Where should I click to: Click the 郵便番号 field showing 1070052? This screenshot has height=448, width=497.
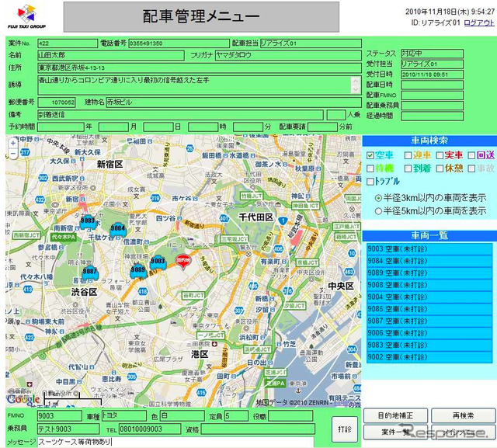pyautogui.click(x=57, y=102)
